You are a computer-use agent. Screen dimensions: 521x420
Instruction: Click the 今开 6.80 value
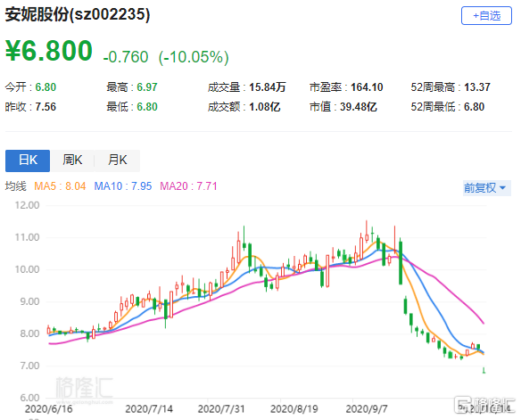click(x=45, y=87)
